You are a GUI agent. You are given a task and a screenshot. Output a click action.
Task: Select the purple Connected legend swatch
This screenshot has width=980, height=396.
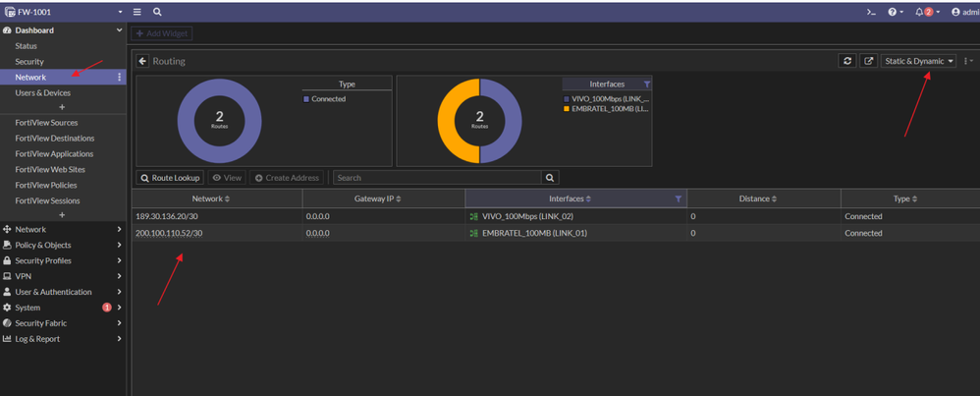(x=306, y=99)
